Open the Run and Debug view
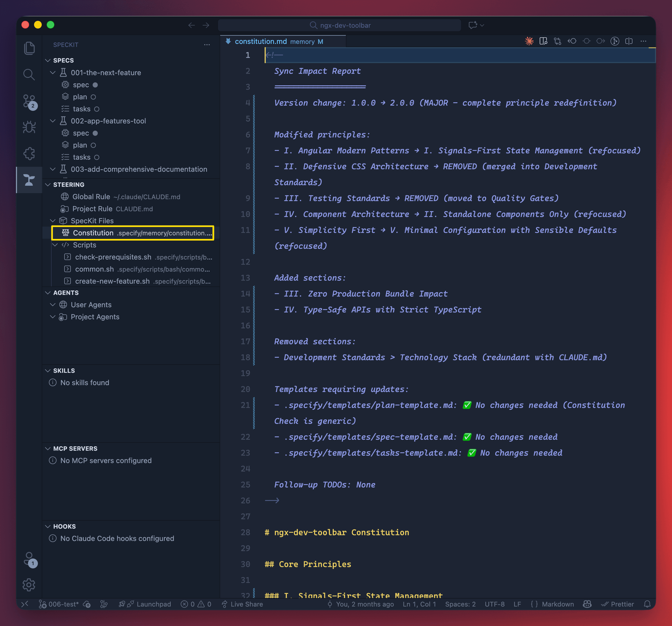This screenshot has width=672, height=626. click(29, 127)
